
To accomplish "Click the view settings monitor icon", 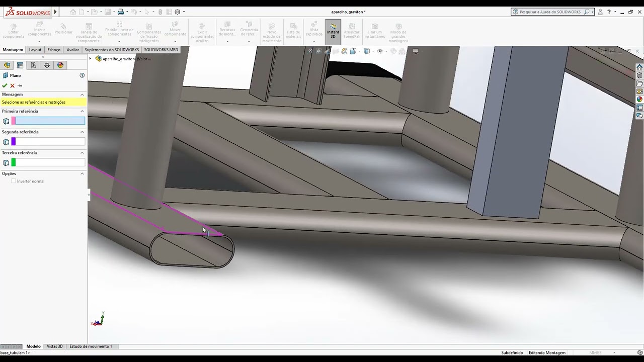I will [416, 51].
